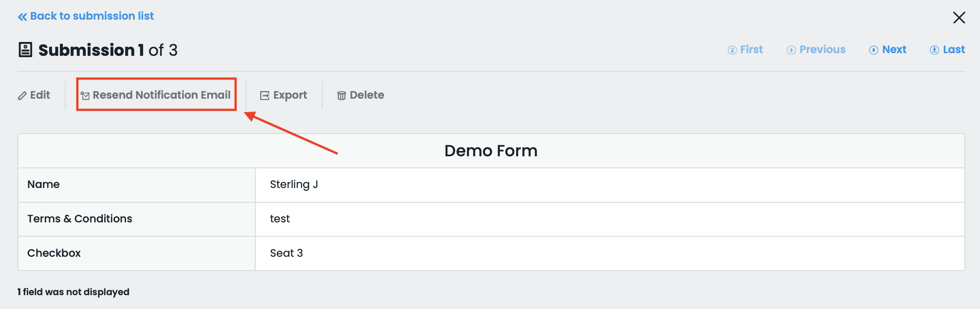980x309 pixels.
Task: Click the circular Last arrow icon
Action: [934, 50]
